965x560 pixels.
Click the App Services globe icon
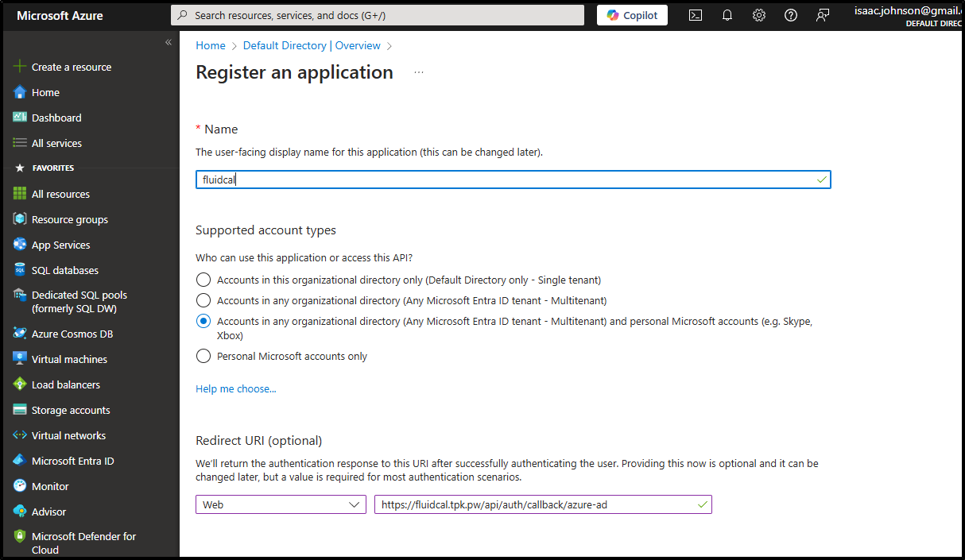[x=20, y=245]
